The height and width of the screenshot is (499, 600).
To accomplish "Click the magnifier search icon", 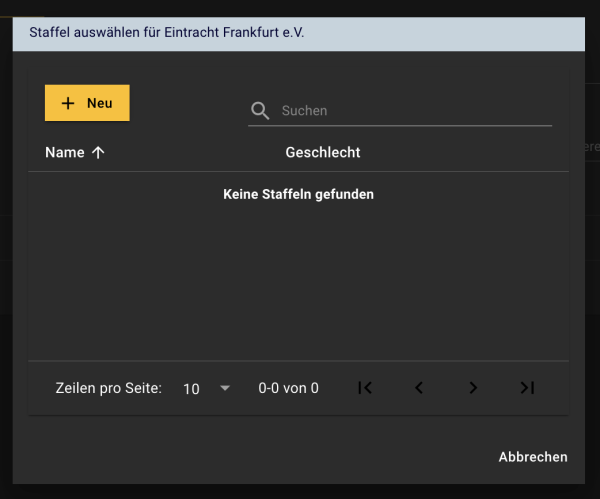I will tap(260, 111).
